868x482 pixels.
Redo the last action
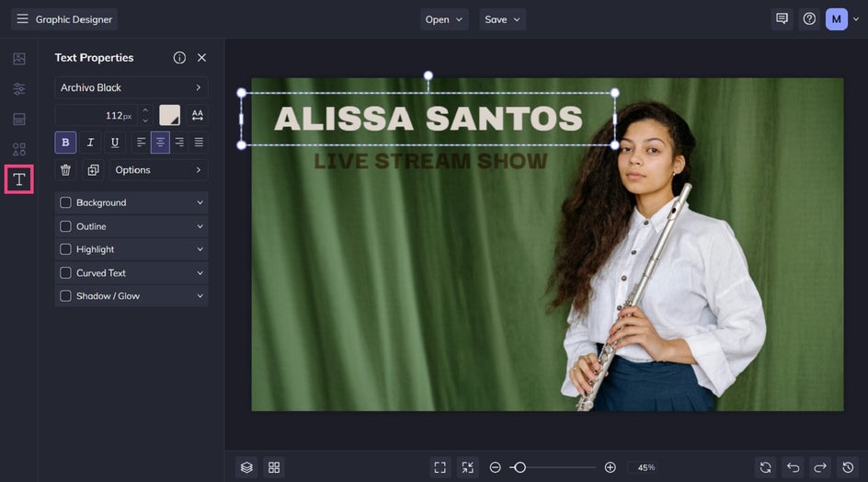[x=820, y=467]
